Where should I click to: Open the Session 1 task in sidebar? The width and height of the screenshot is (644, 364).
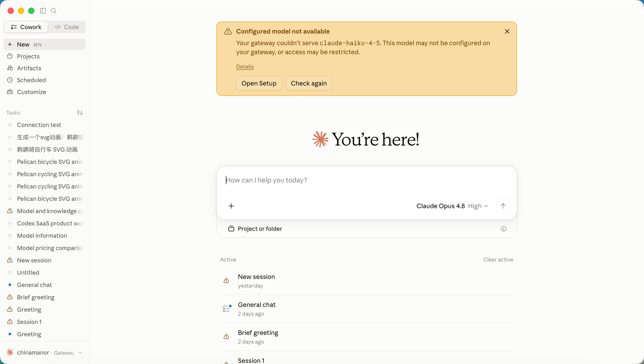coord(45,322)
